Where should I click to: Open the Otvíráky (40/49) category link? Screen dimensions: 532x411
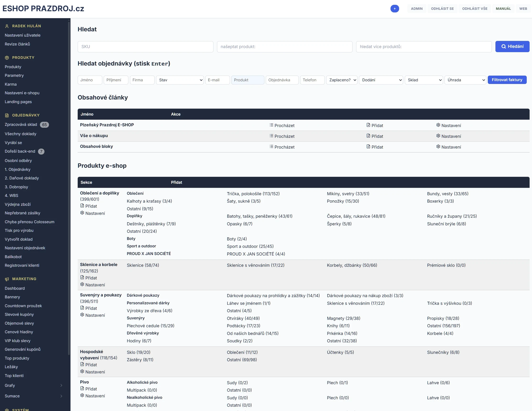(x=243, y=318)
